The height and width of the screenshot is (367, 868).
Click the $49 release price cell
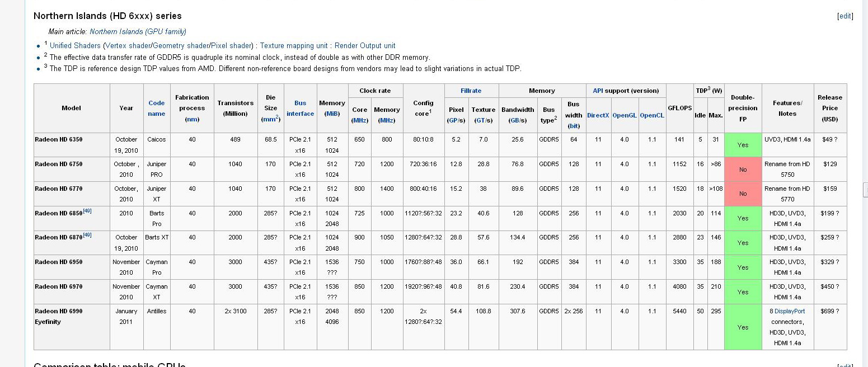pos(830,145)
